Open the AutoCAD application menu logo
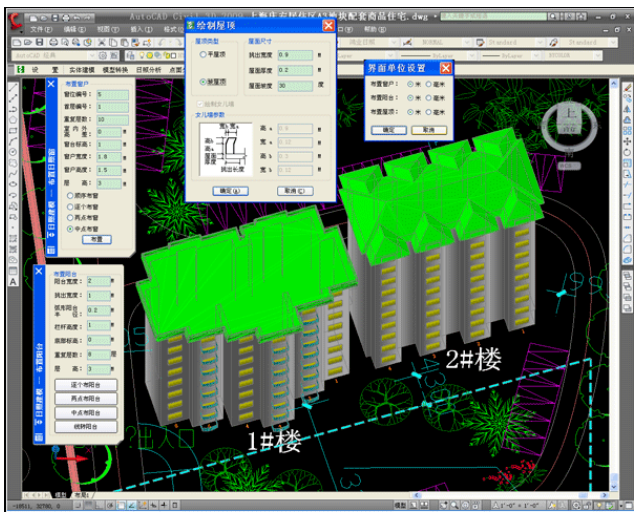 (16, 21)
